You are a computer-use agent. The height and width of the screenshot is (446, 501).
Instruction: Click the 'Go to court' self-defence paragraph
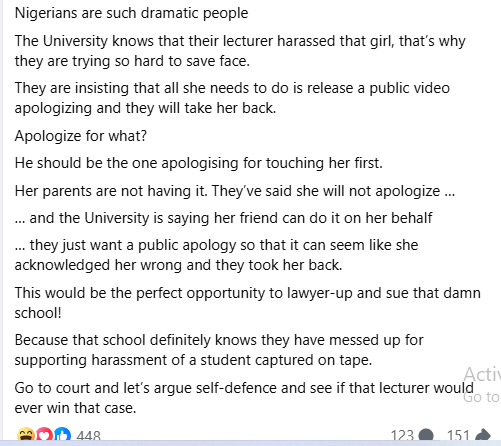pos(244,398)
